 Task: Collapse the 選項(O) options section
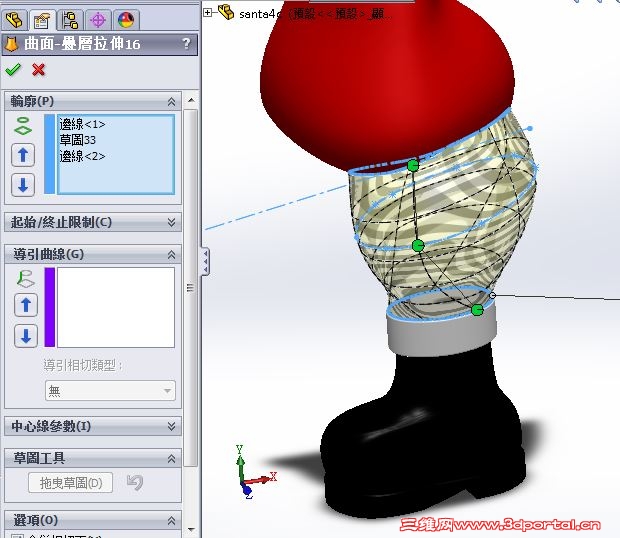tap(172, 520)
